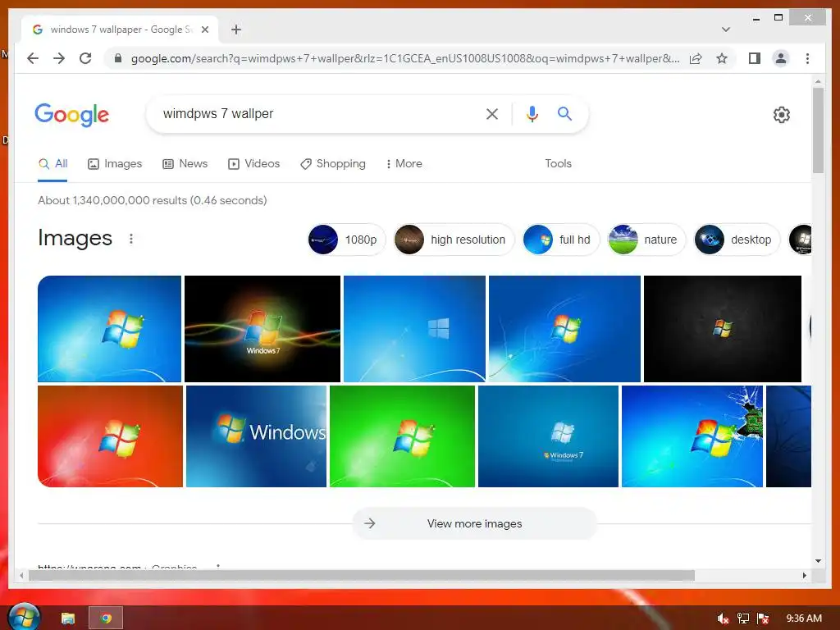Viewport: 840px width, 630px height.
Task: Click the scroll right arrow
Action: [804, 575]
